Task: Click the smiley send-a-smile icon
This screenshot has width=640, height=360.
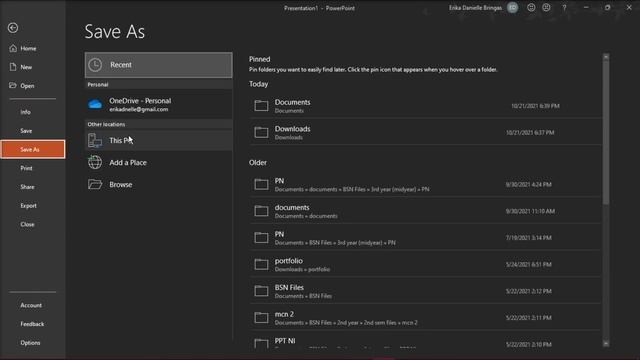Action: click(x=531, y=7)
